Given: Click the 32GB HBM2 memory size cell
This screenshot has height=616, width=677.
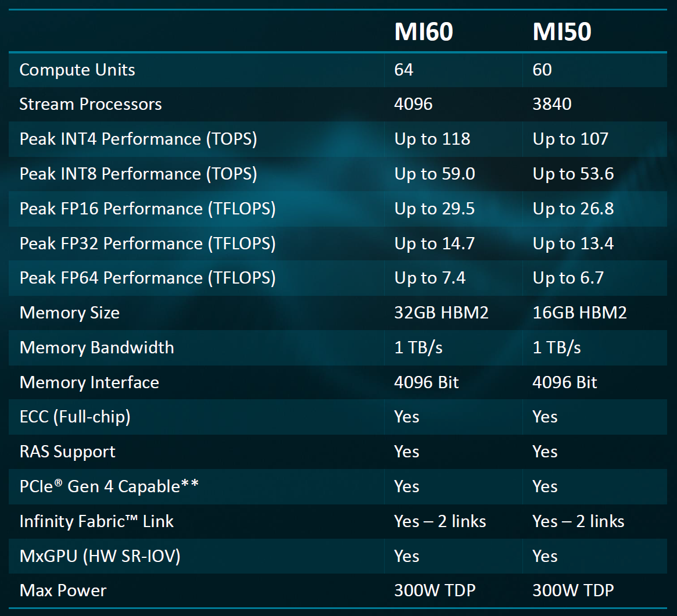Looking at the screenshot, I should pyautogui.click(x=441, y=313).
